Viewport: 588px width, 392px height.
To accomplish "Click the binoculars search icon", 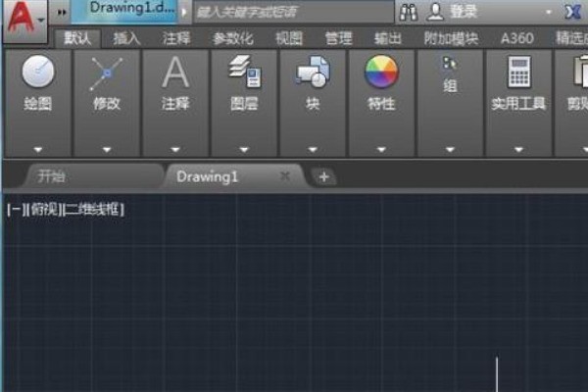I will click(410, 12).
